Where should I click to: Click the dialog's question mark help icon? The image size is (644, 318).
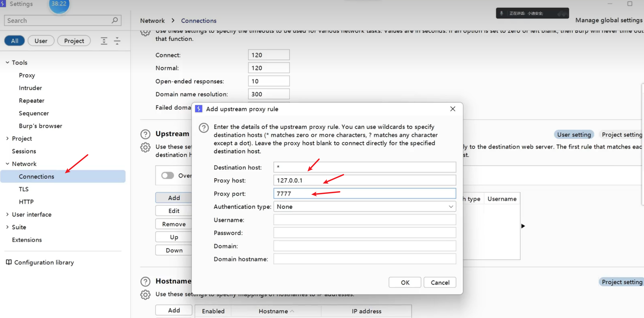204,128
